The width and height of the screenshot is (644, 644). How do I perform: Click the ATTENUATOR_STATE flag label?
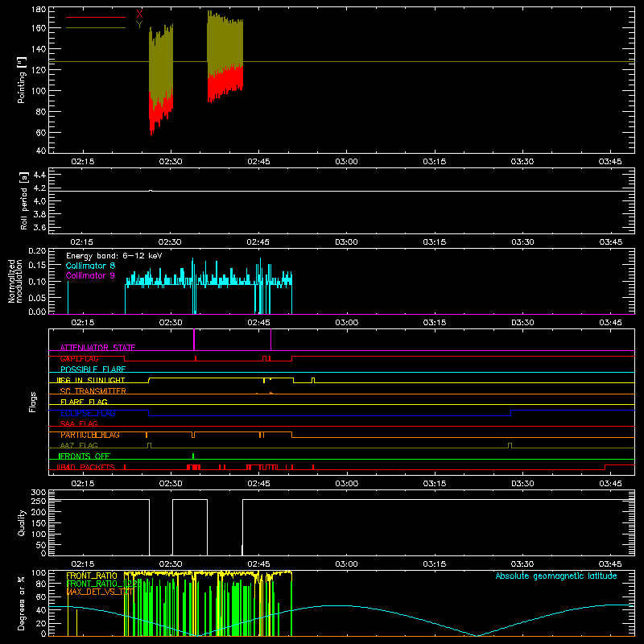click(x=97, y=348)
